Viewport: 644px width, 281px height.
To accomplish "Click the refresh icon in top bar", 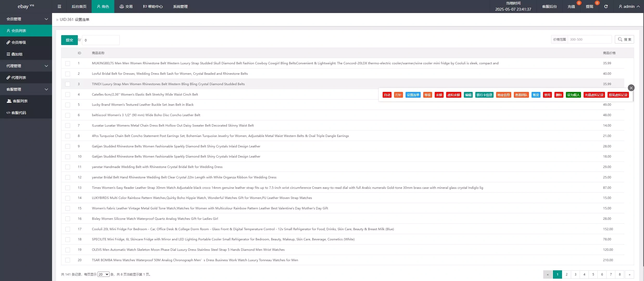I will [x=606, y=7].
